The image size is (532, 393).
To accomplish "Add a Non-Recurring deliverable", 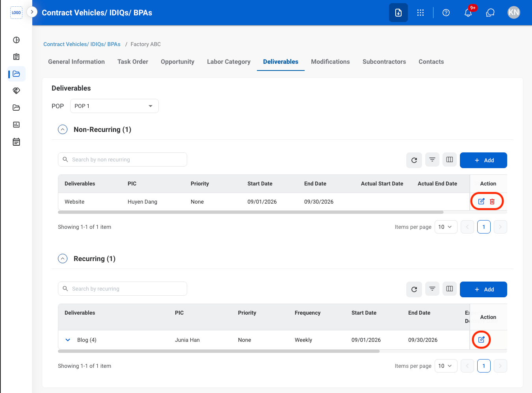I will (x=484, y=160).
